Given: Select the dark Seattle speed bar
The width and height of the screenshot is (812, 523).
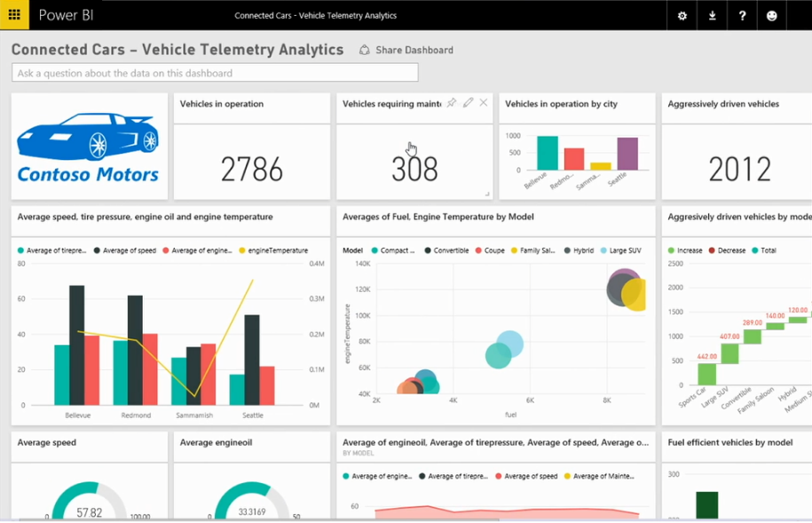Looking at the screenshot, I should pos(252,360).
